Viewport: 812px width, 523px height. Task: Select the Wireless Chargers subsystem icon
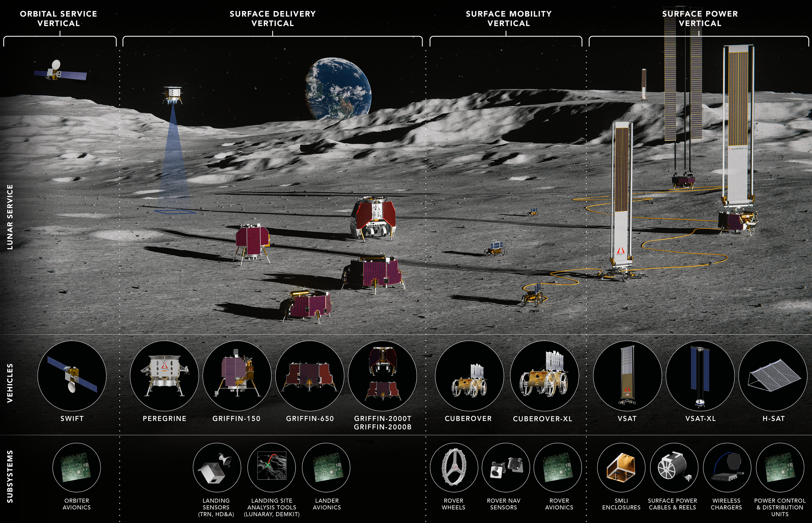pos(728,467)
